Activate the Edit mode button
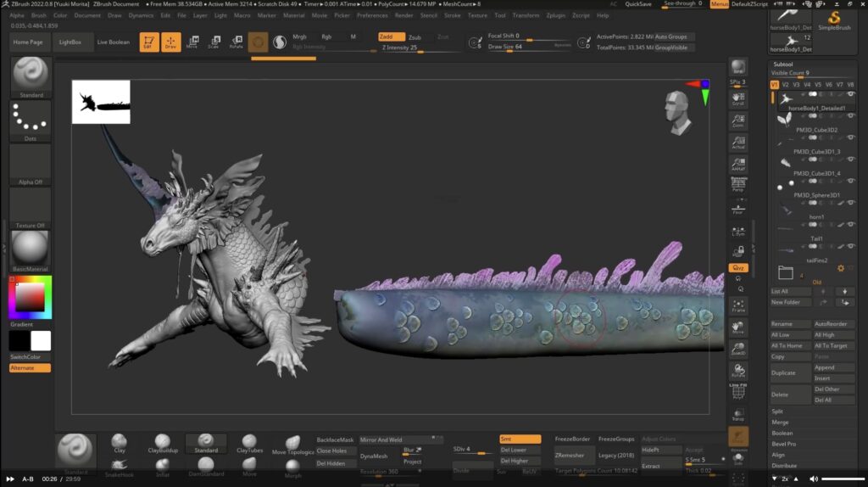Viewport: 868px width, 487px height. click(149, 42)
